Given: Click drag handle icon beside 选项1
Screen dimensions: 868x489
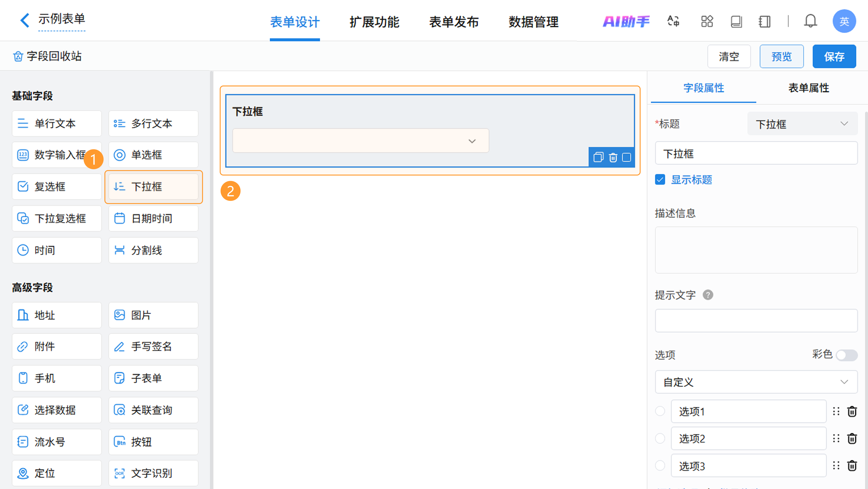Looking at the screenshot, I should pos(836,411).
